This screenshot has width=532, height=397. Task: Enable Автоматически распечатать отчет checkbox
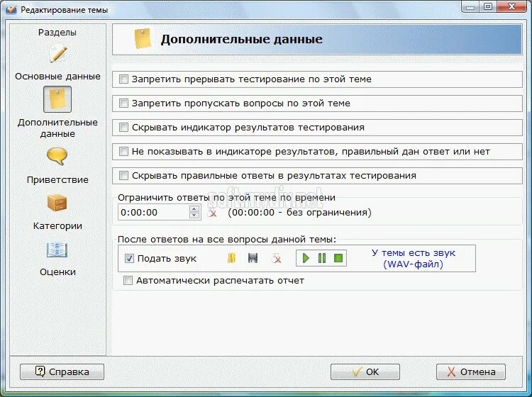coord(128,281)
